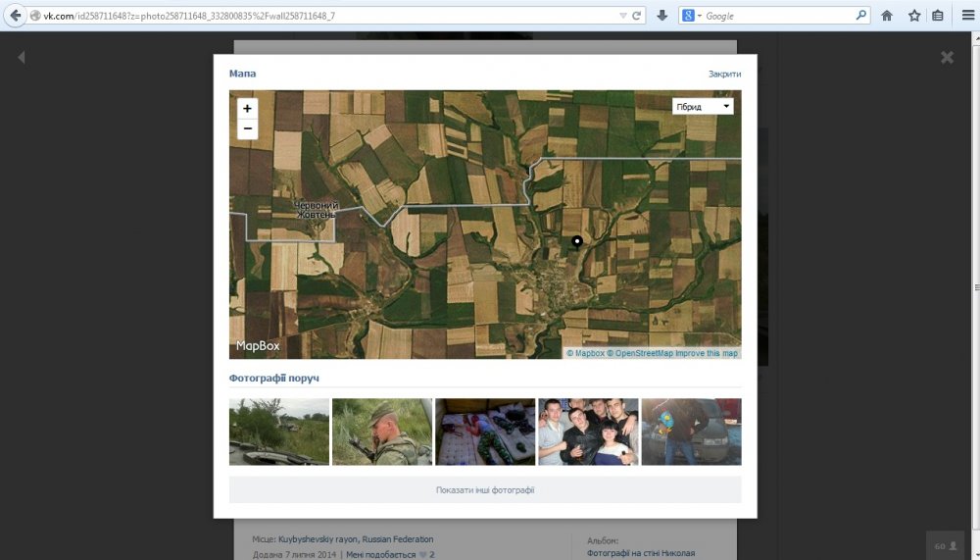The width and height of the screenshot is (980, 560).
Task: Open the soldier with rifle nearby photo
Action: coord(382,432)
